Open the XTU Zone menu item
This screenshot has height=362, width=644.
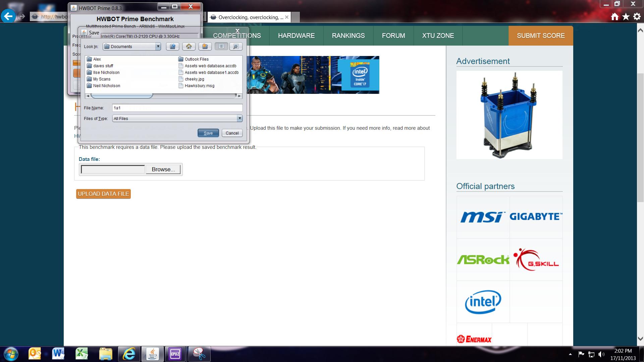[438, 36]
